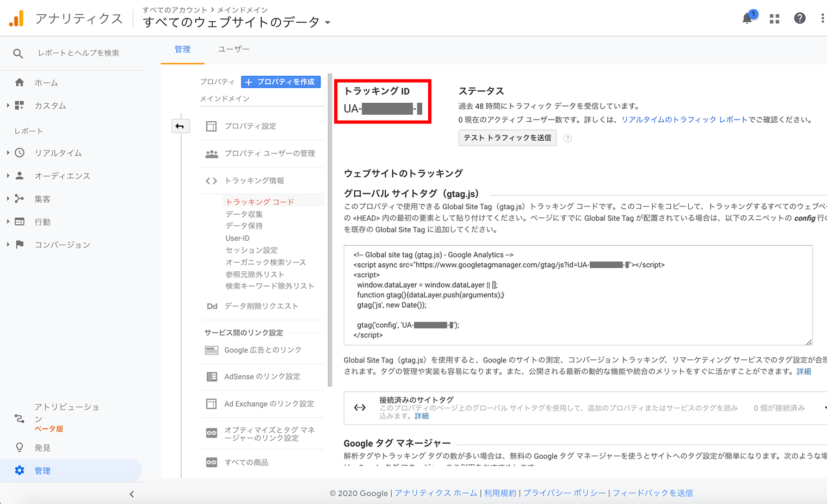Open the notifications bell
The image size is (827, 504).
point(748,18)
